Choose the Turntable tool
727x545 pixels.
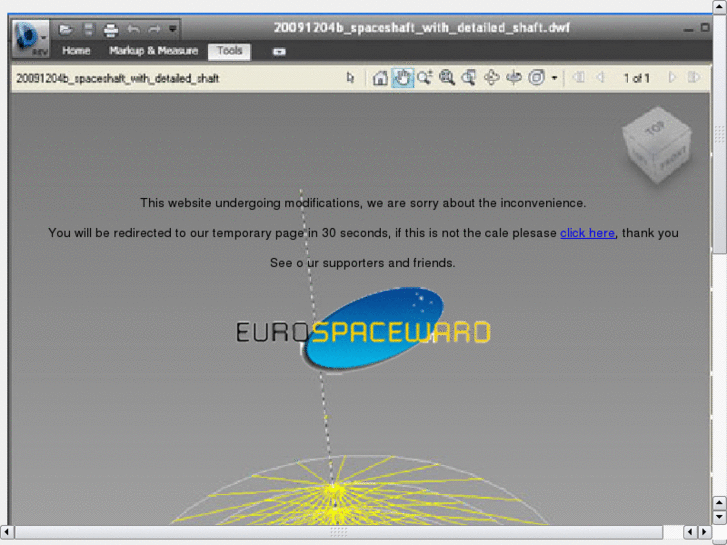tap(514, 77)
